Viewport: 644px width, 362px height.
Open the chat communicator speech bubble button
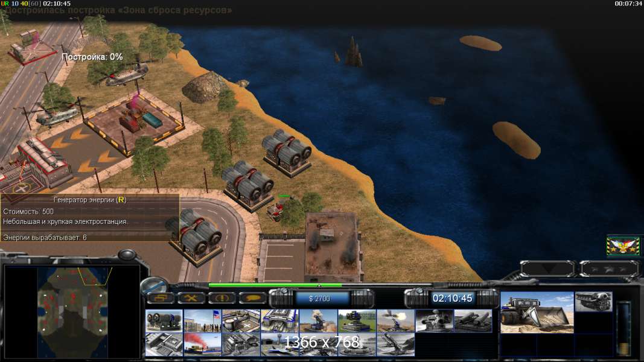[x=252, y=298]
